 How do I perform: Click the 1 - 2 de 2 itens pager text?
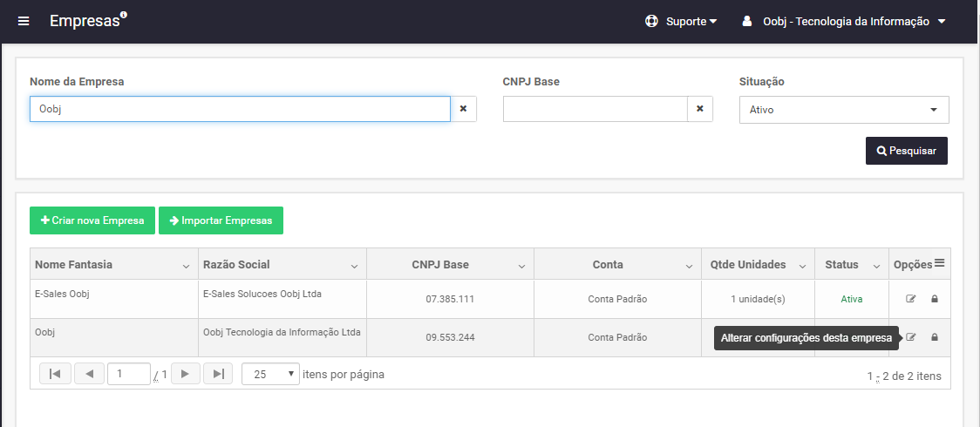point(904,376)
